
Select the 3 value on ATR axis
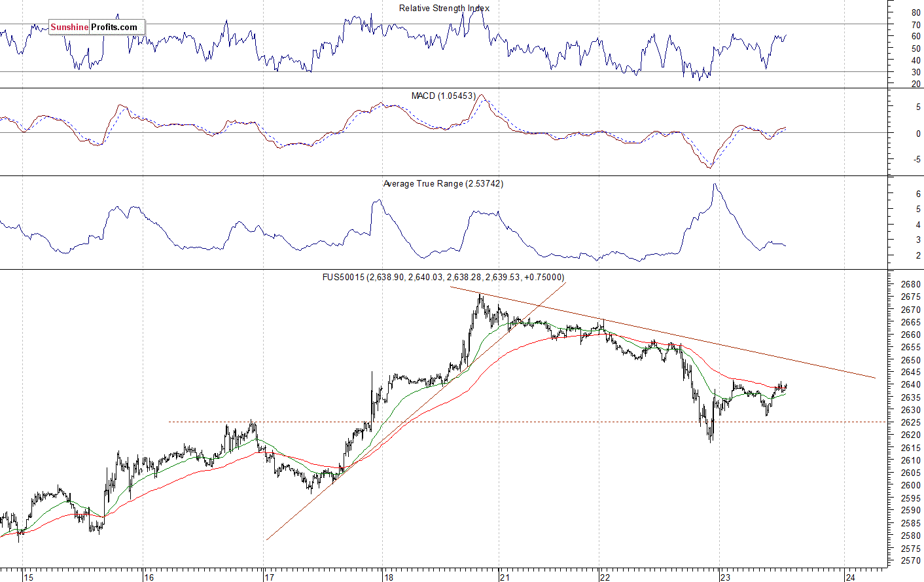(918, 240)
